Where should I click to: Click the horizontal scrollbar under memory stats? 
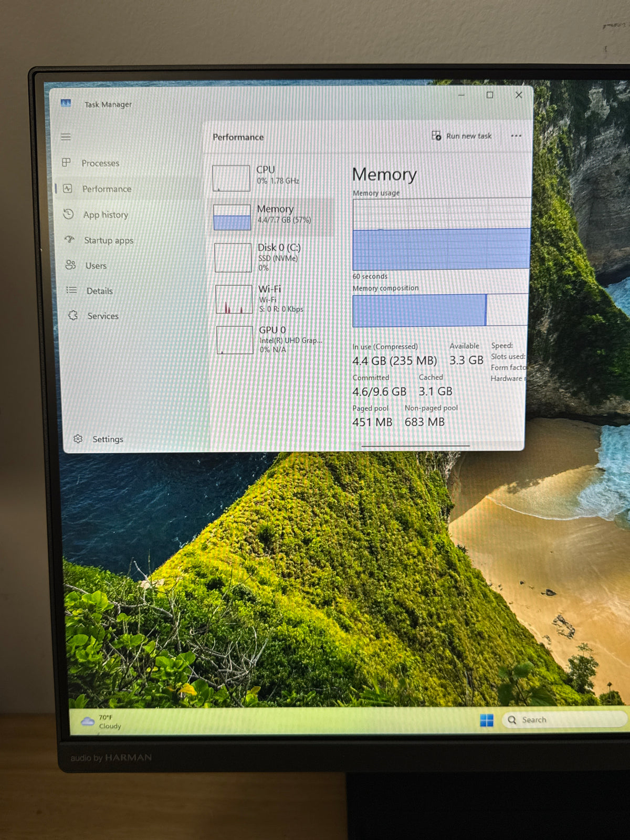click(x=415, y=446)
